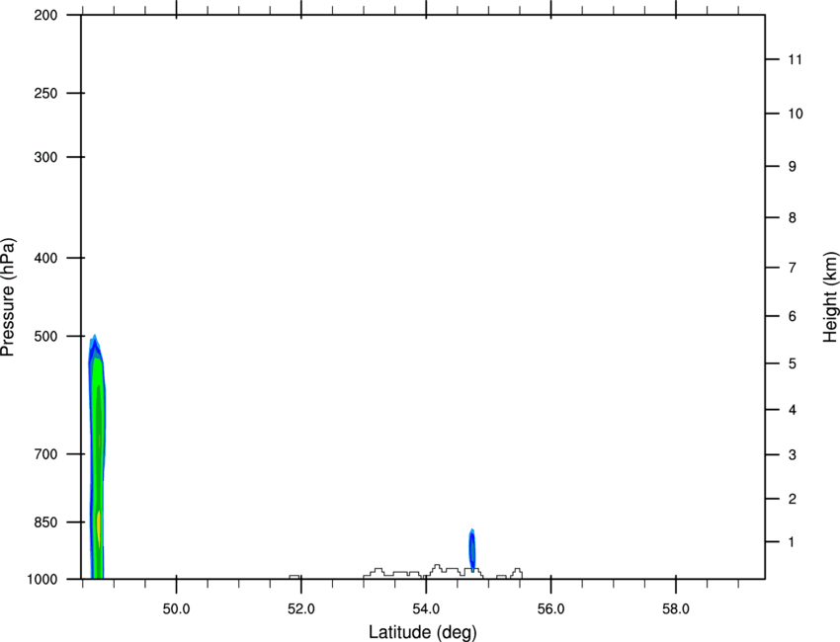The image size is (840, 642).
Task: Click the 11 km height tick label
Action: (x=796, y=59)
